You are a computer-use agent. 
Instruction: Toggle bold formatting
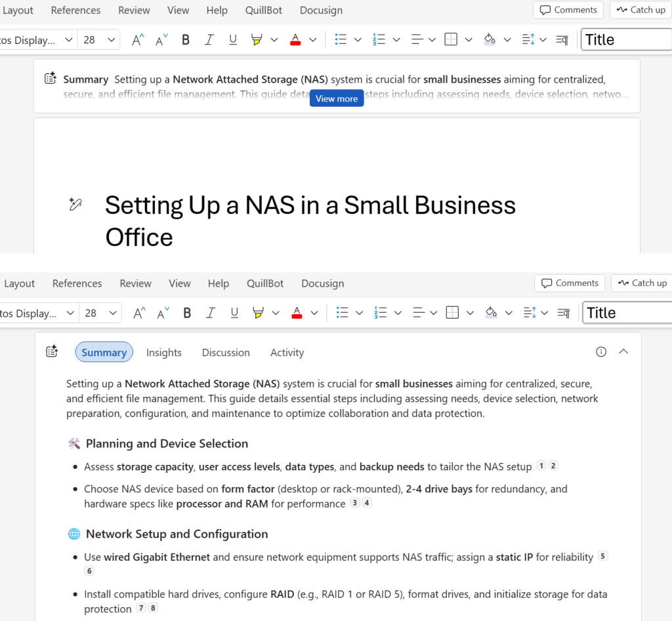(186, 39)
